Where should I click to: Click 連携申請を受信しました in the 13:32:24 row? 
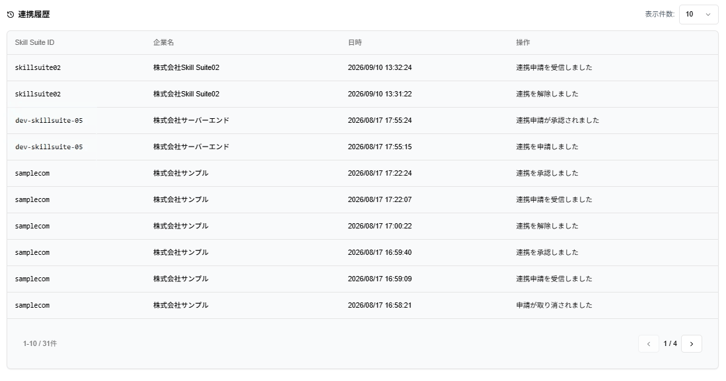(x=554, y=68)
